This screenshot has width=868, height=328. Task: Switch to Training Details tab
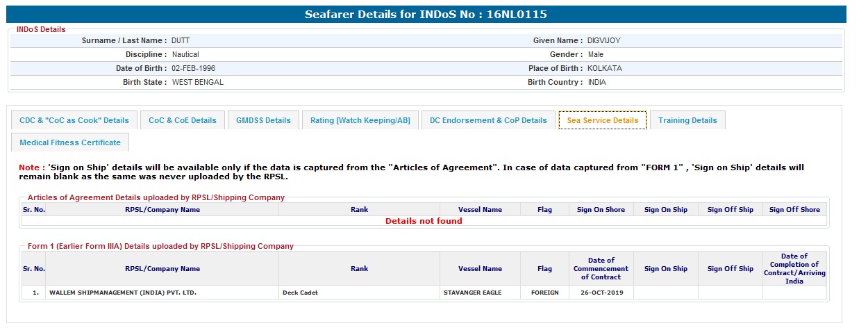(687, 120)
